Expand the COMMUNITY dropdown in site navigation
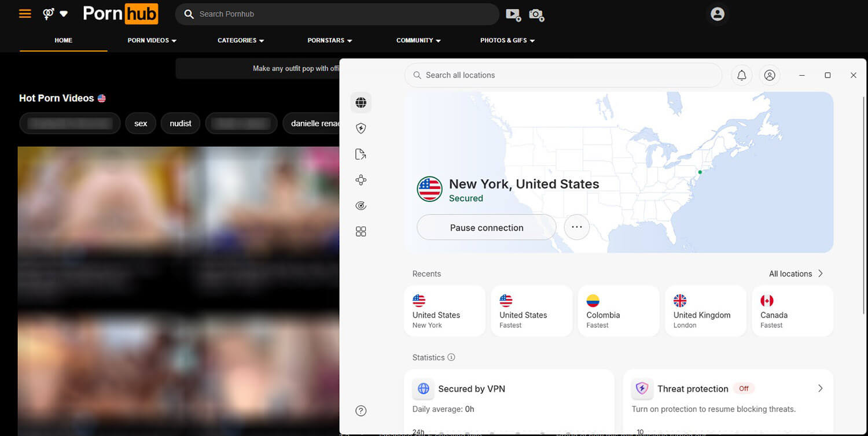 (x=418, y=40)
